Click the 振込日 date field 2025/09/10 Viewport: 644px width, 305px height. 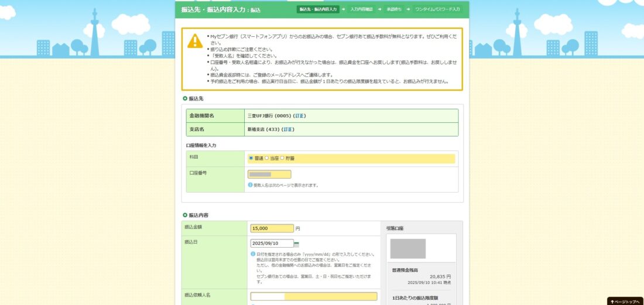pyautogui.click(x=272, y=244)
